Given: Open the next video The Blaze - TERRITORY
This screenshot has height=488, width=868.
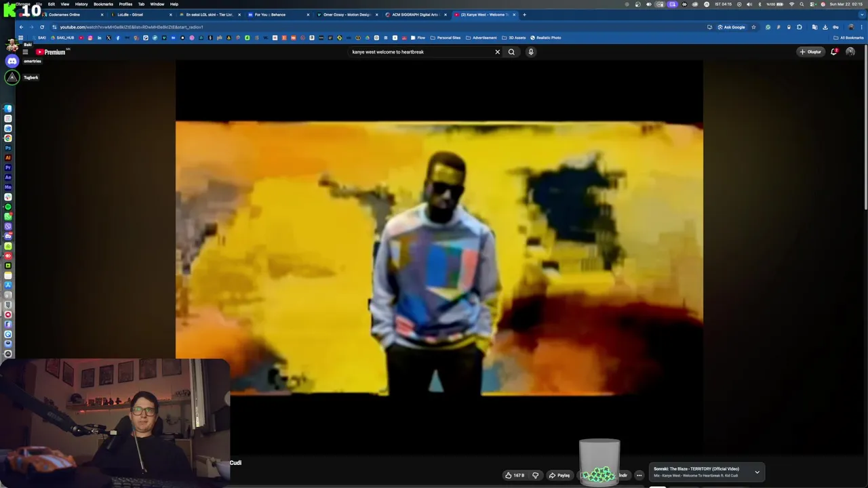Looking at the screenshot, I should tap(696, 469).
